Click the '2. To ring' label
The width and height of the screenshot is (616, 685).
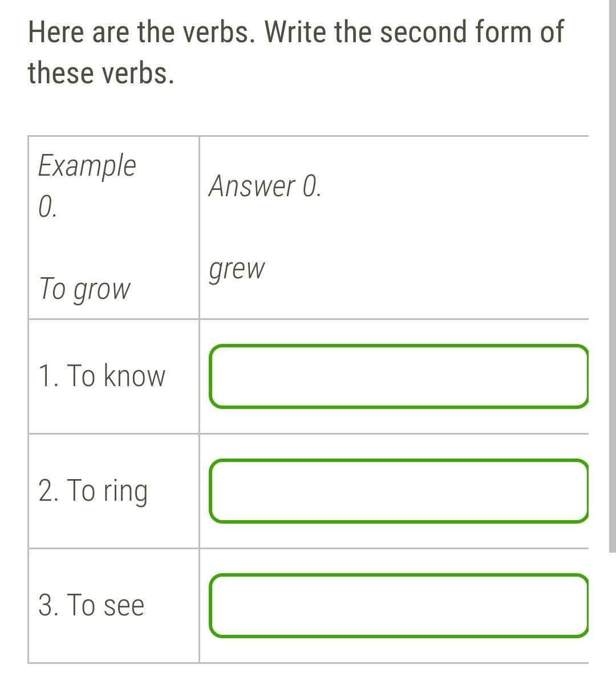(x=93, y=491)
